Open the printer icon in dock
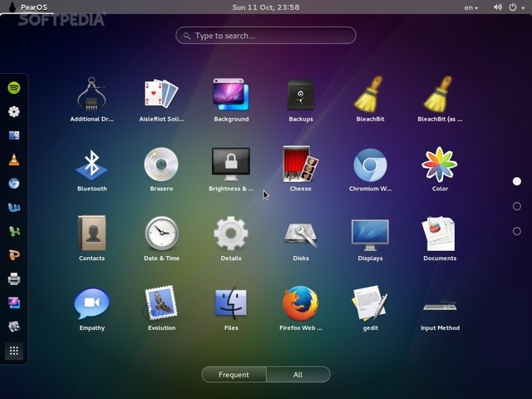The image size is (532, 399). click(14, 279)
